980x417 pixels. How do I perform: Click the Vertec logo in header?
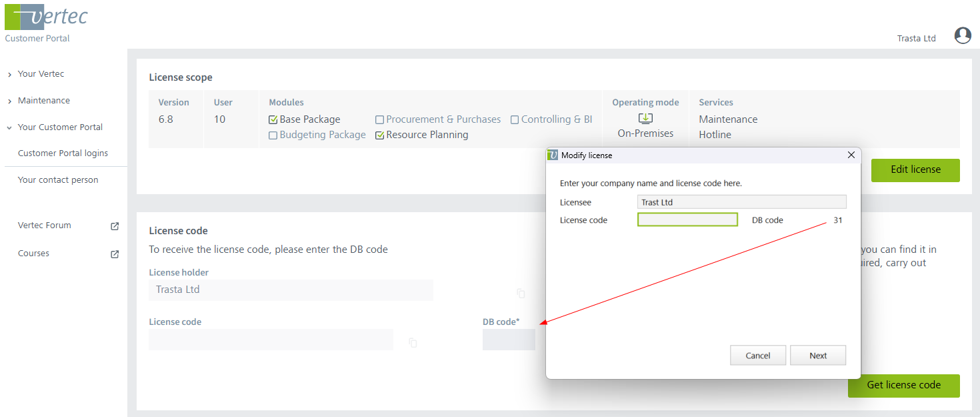46,17
